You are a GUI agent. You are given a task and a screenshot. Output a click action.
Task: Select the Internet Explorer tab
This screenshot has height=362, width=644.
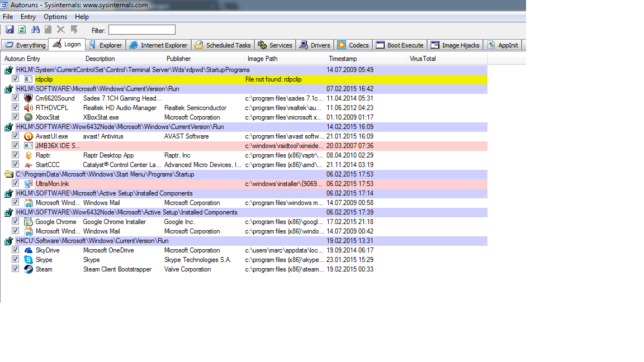tap(159, 45)
